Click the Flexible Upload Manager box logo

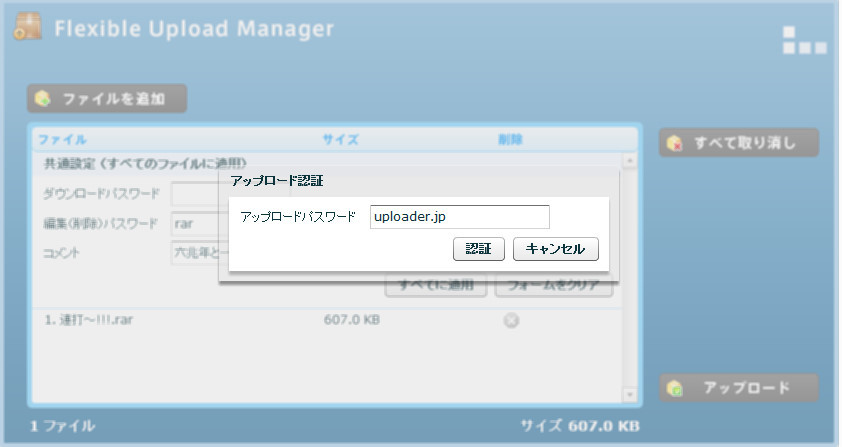pyautogui.click(x=28, y=26)
